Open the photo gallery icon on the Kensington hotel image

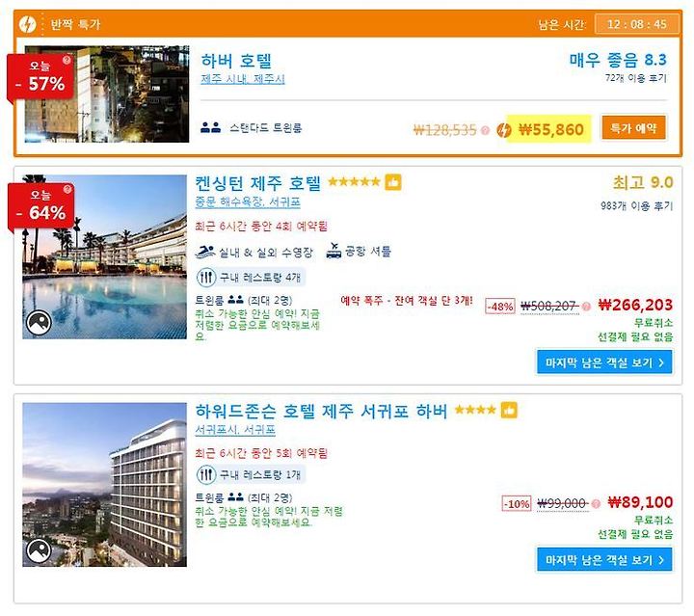pos(39,323)
